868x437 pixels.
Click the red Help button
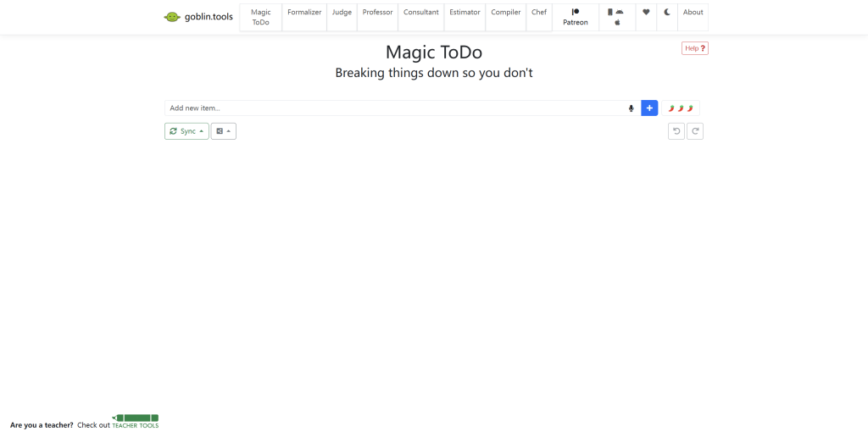(695, 48)
